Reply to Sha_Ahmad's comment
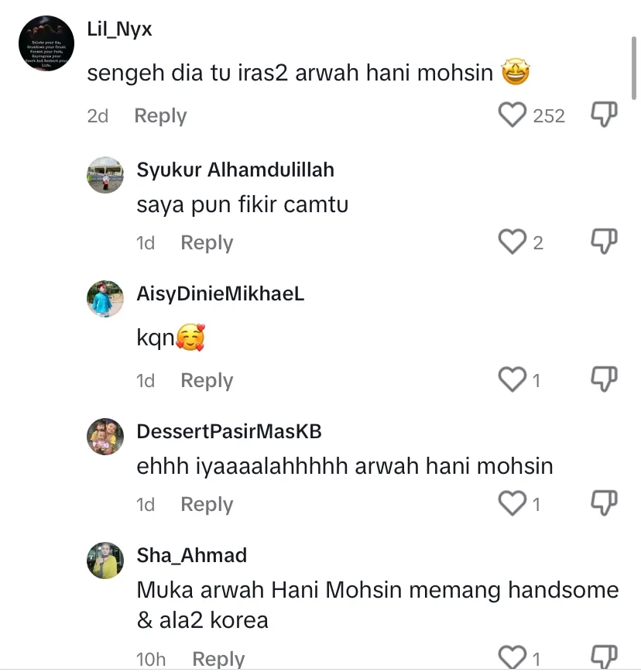Image resolution: width=641 pixels, height=672 pixels. 218,659
